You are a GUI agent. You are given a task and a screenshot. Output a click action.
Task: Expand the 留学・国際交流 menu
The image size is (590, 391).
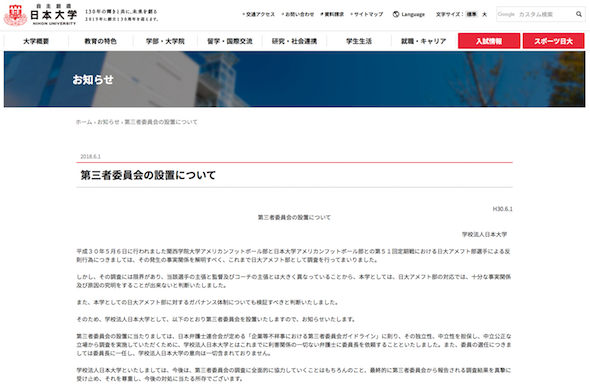coord(230,41)
